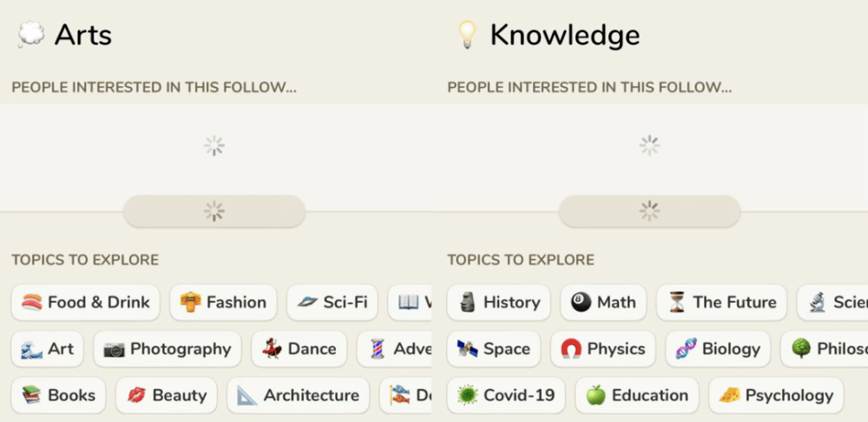Choose the Architecture topic chip
Image resolution: width=868 pixels, height=422 pixels.
click(298, 395)
